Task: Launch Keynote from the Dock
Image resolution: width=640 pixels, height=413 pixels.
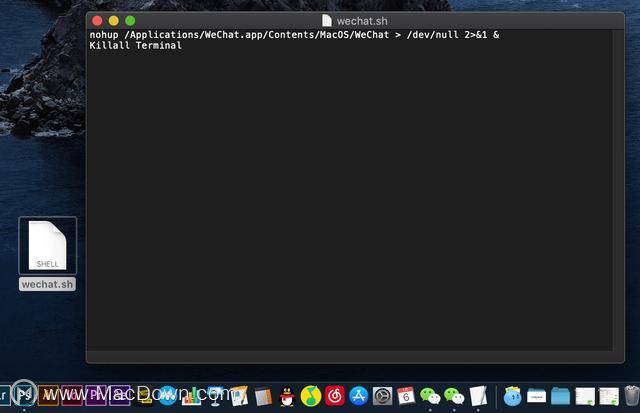Action: click(215, 396)
